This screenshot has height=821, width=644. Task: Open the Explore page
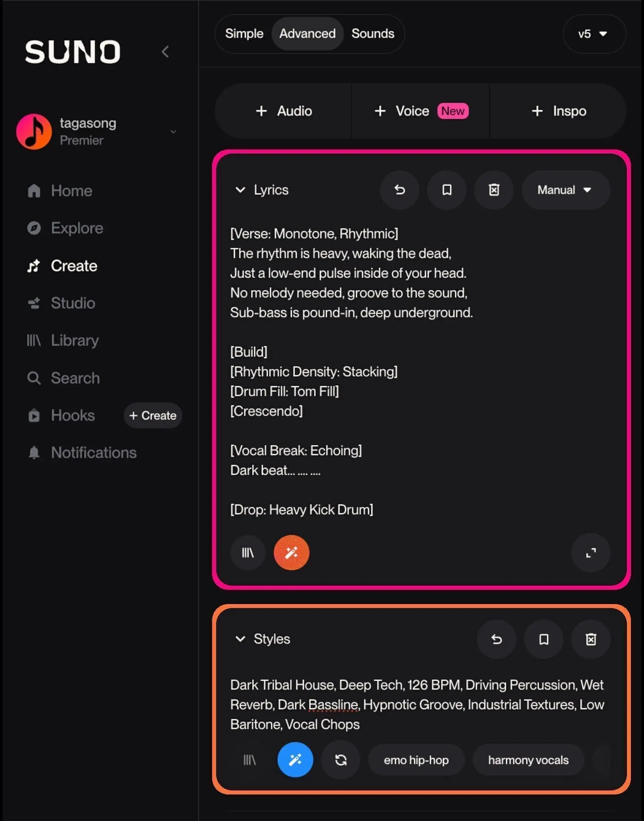pos(65,228)
